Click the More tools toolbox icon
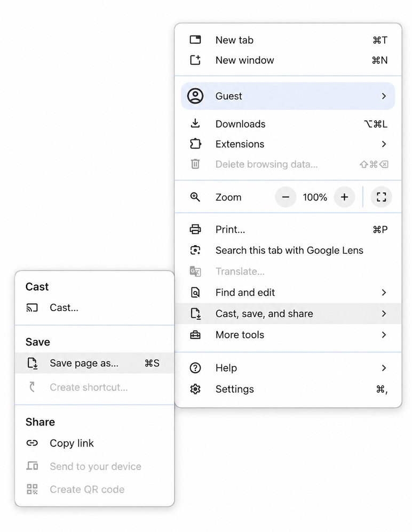Viewport: 412px width, 532px height. click(x=195, y=335)
